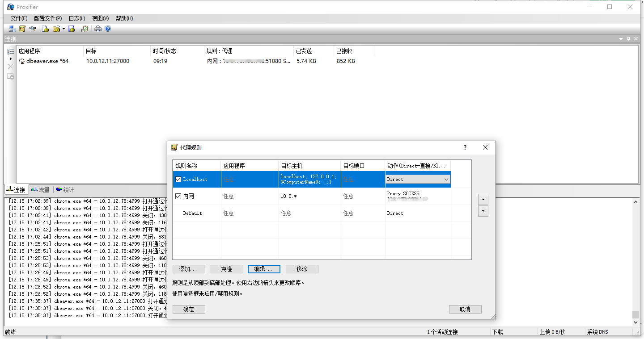Open the proxification rules toolbar icon

[22, 29]
